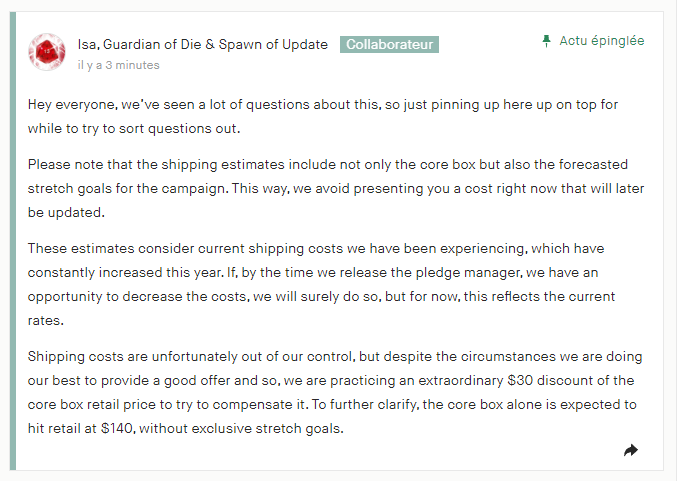Image resolution: width=677 pixels, height=481 pixels.
Task: Click the 'Shipping costs are unfortunately' paragraph
Action: pyautogui.click(x=335, y=392)
